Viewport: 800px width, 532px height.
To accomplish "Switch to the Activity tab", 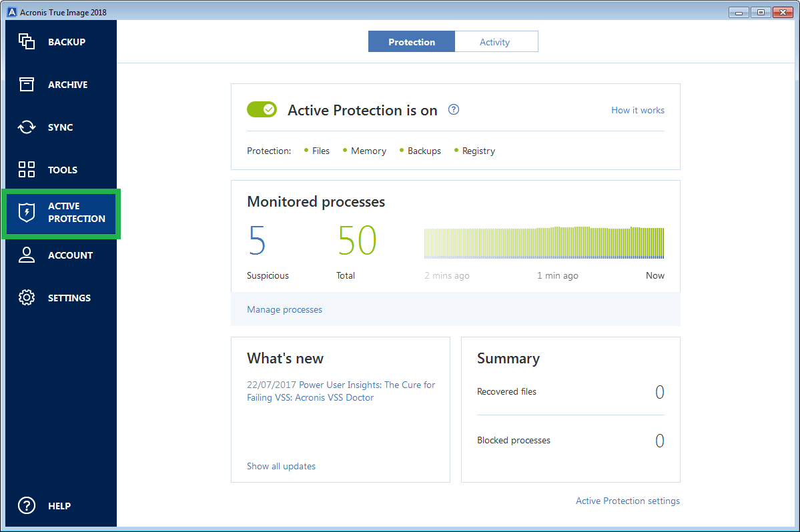I will tap(496, 42).
